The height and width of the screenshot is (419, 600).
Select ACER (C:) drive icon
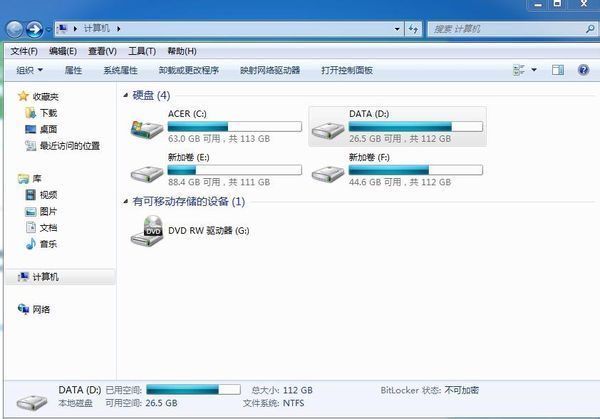click(147, 129)
